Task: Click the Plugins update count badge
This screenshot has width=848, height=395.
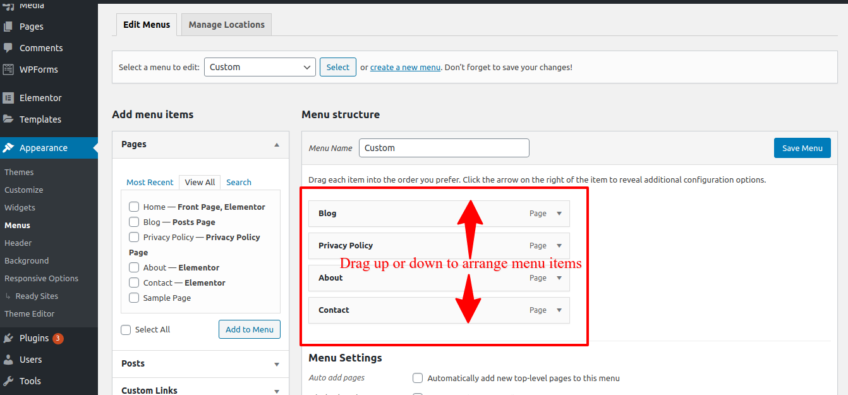Action: tap(58, 339)
